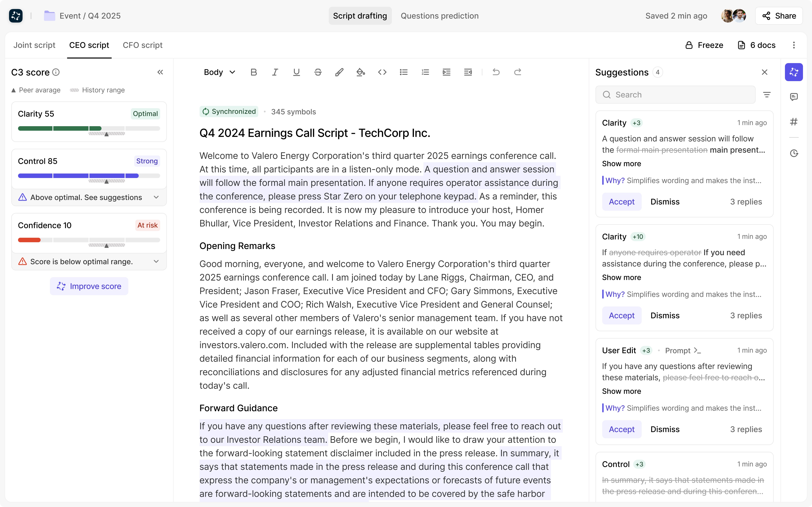Viewport: 812px width, 507px height.
Task: Click the Confidence 10 score bar
Action: coord(89,240)
